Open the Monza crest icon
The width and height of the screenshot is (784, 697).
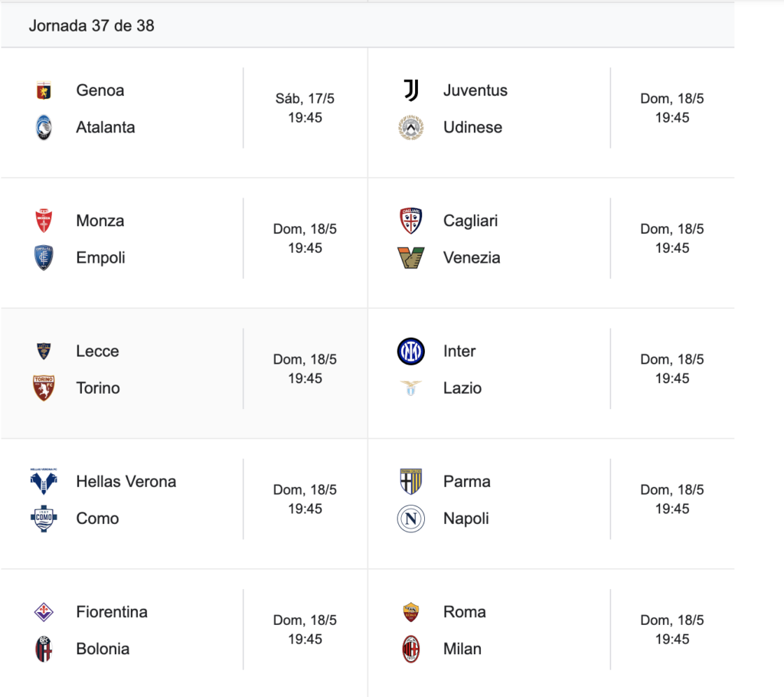coord(44,221)
